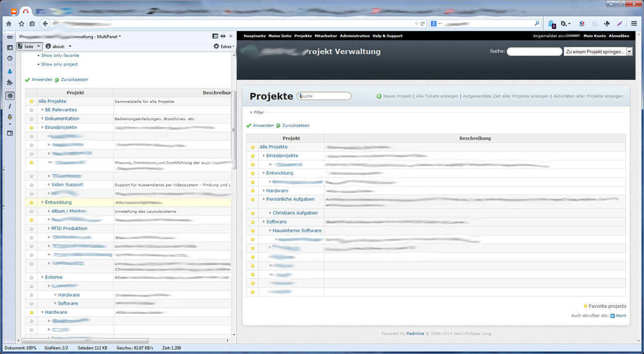Click the magnifier icon in search bar

pos(537,24)
